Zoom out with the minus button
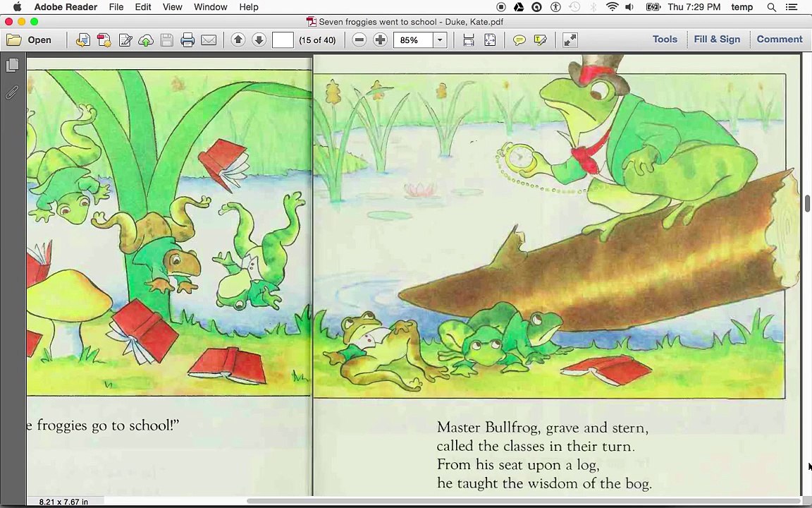 (x=359, y=40)
